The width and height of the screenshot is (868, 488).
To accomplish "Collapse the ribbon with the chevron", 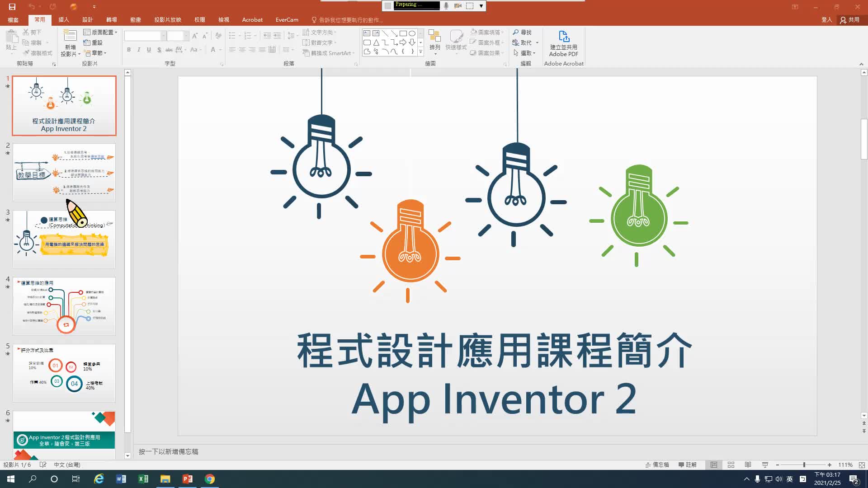I will pos(861,64).
